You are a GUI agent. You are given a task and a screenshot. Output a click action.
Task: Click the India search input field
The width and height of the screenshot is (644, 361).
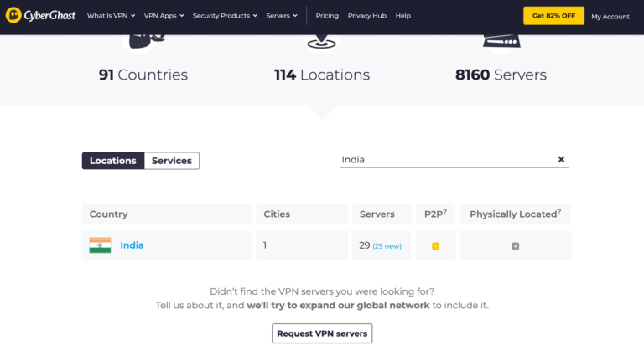[x=448, y=160]
